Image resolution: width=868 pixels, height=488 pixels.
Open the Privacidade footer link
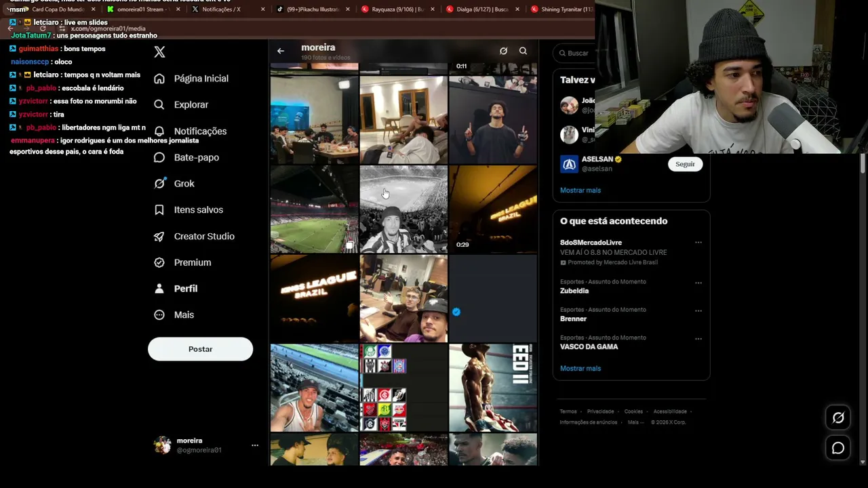pos(600,411)
